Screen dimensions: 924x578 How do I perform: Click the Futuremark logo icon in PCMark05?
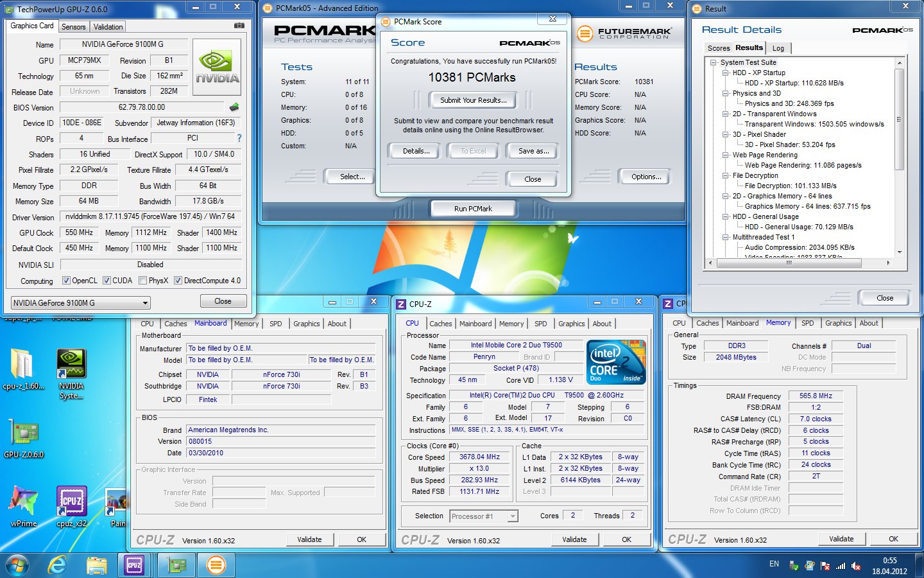point(585,33)
